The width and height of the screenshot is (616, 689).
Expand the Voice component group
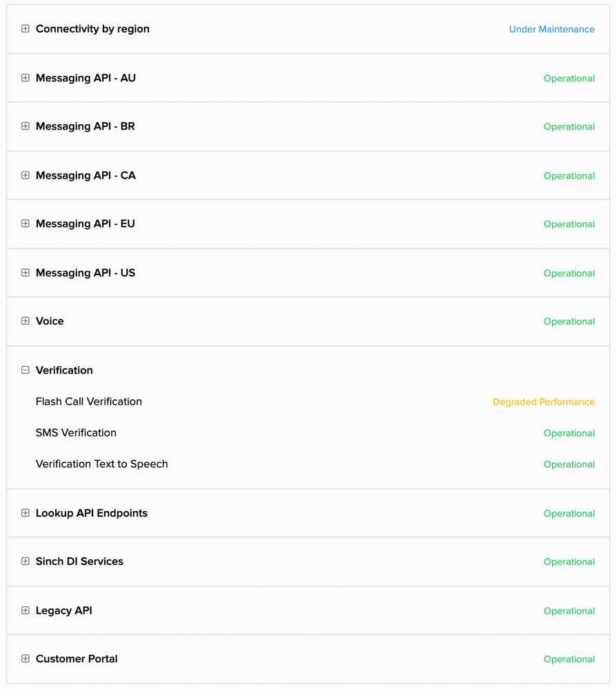pyautogui.click(x=26, y=321)
